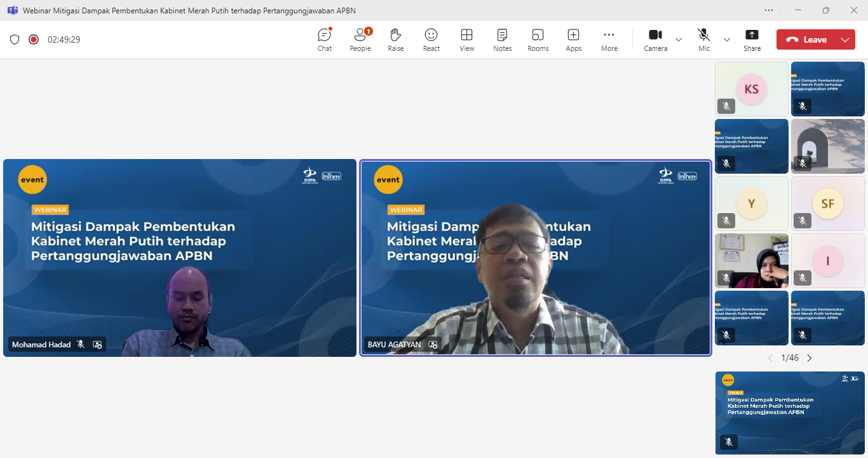Share your screen content
This screenshot has width=868, height=458.
752,39
